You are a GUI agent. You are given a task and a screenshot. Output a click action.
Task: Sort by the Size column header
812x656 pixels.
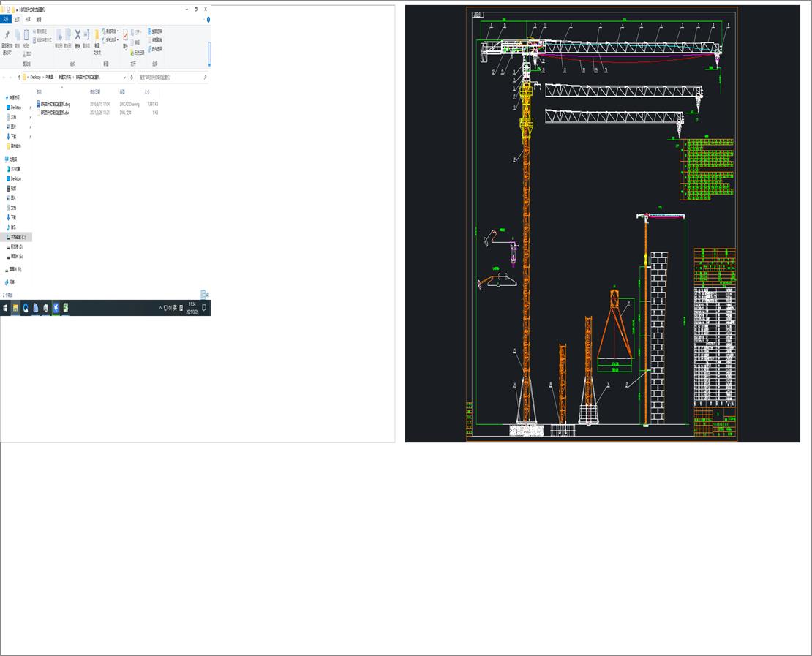(147, 91)
